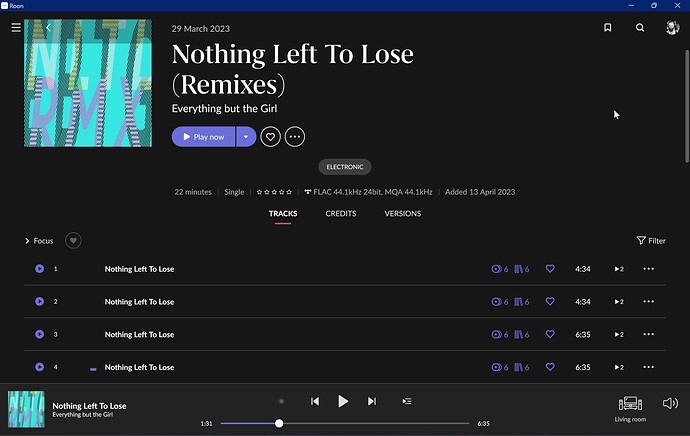690x436 pixels.
Task: Show play count for track 4
Action: (x=619, y=367)
